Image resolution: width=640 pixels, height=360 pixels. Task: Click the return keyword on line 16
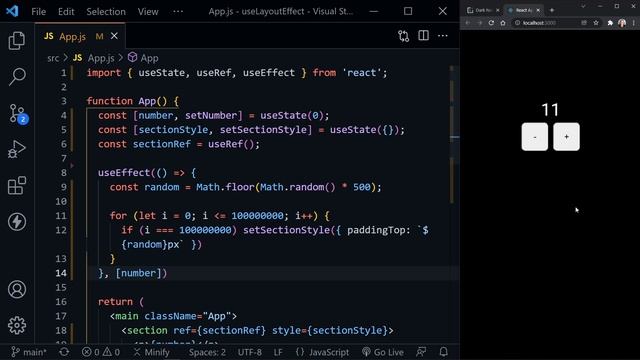[x=115, y=302]
